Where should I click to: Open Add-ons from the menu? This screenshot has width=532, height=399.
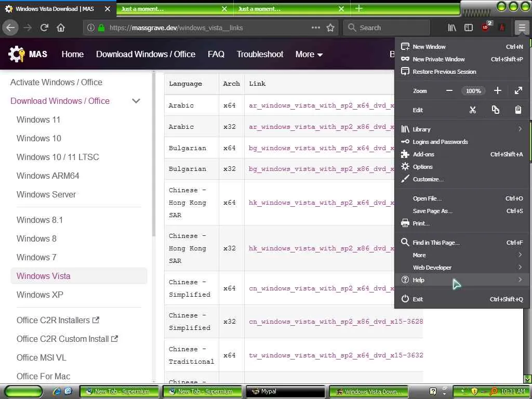tap(462, 154)
